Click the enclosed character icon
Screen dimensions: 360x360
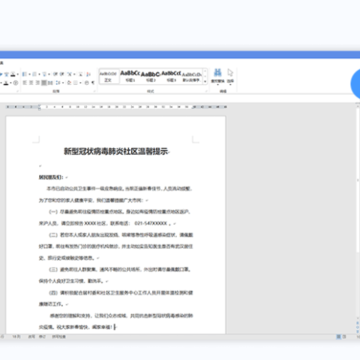click(15, 83)
